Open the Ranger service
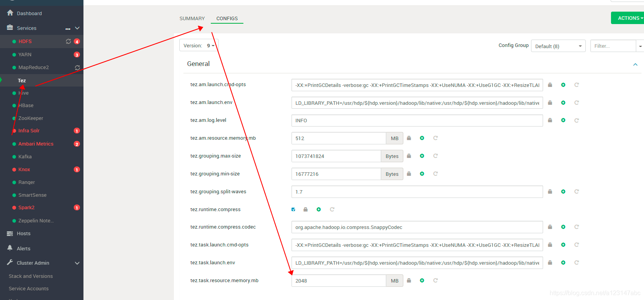 (x=27, y=182)
